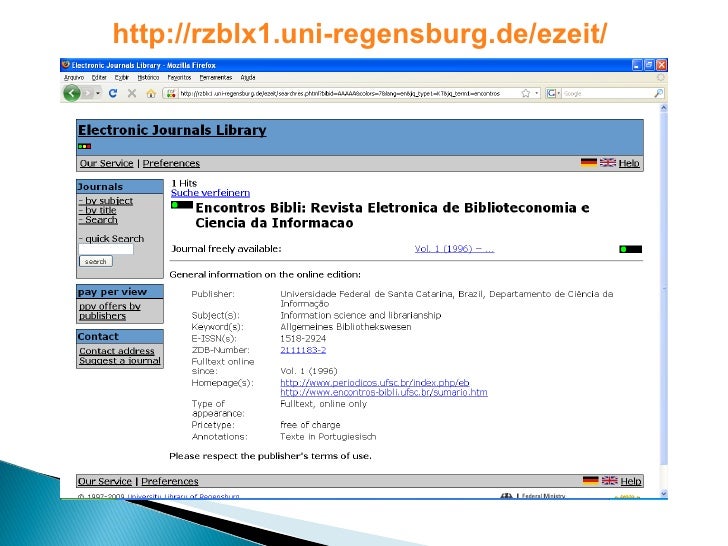This screenshot has height=546, width=728.
Task: Click the vertical scrollbar thumb
Action: [663, 288]
